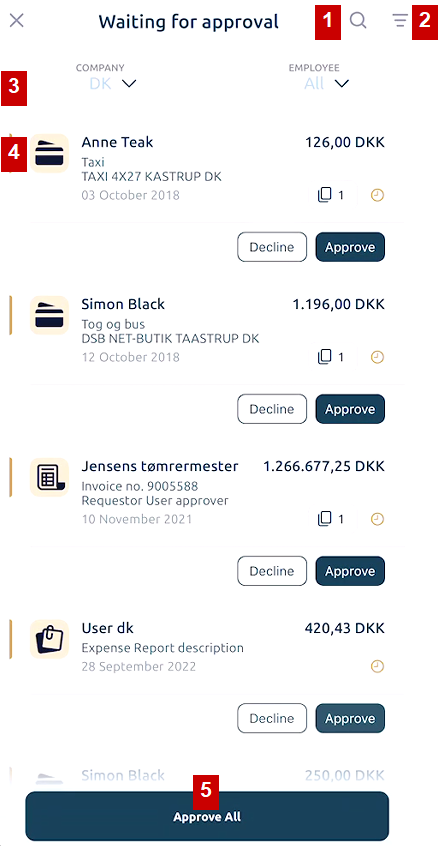Click the Approve All button
Image resolution: width=439 pixels, height=846 pixels.
[x=207, y=816]
